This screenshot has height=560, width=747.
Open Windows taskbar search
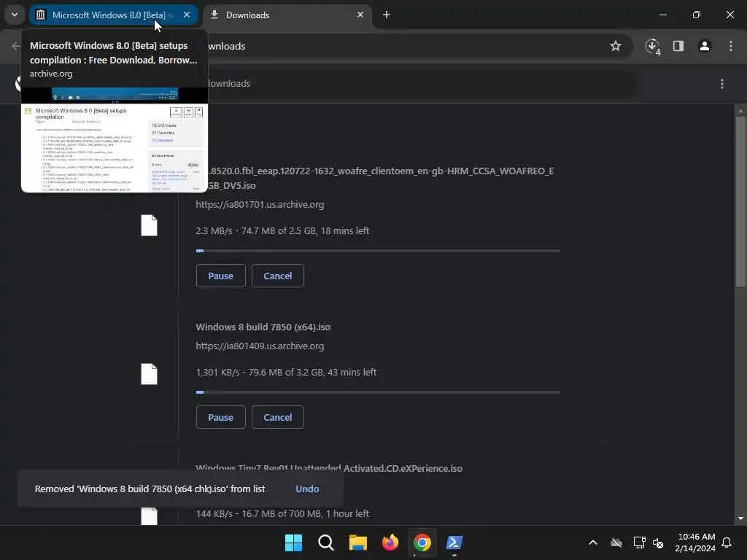coord(326,542)
